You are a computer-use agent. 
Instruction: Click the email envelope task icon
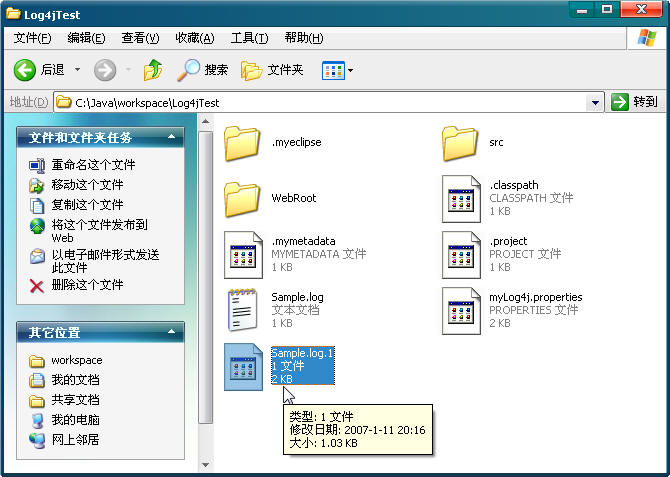click(x=37, y=256)
